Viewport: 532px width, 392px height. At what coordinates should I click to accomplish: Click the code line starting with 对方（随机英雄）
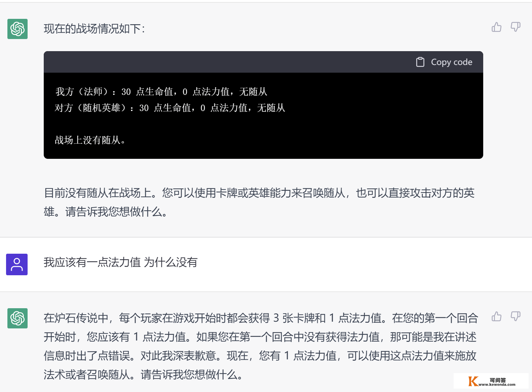[x=170, y=108]
